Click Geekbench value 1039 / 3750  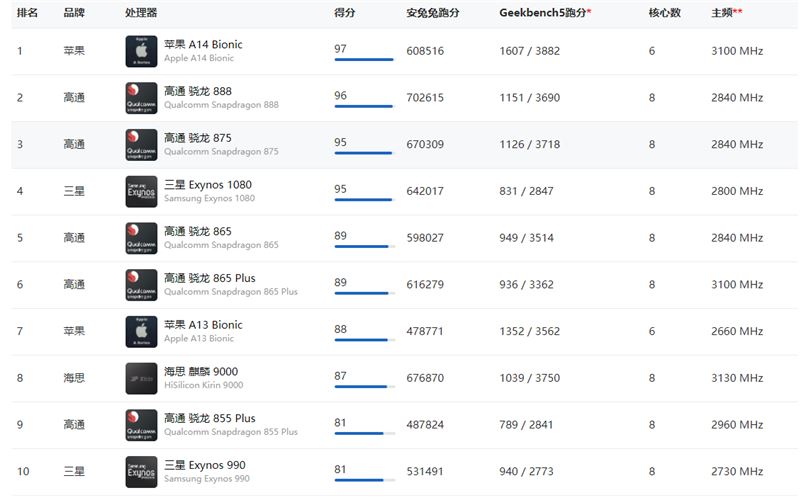point(530,378)
